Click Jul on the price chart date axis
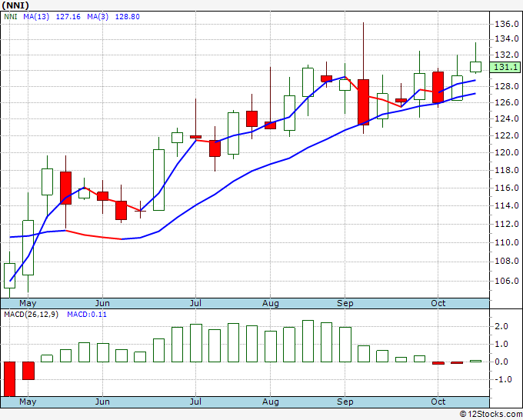Screen dimensions: 523x420 click(195, 304)
